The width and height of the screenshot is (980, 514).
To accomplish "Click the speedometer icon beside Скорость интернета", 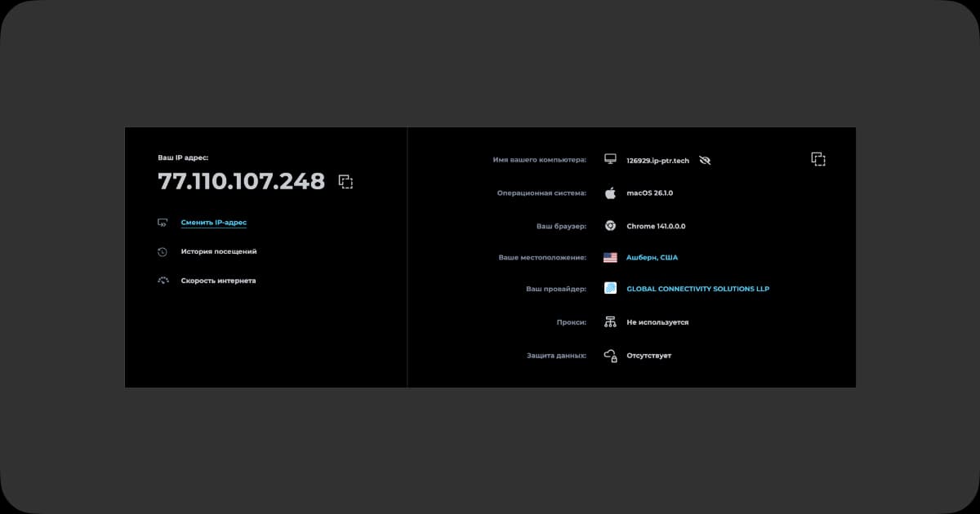I will 163,281.
